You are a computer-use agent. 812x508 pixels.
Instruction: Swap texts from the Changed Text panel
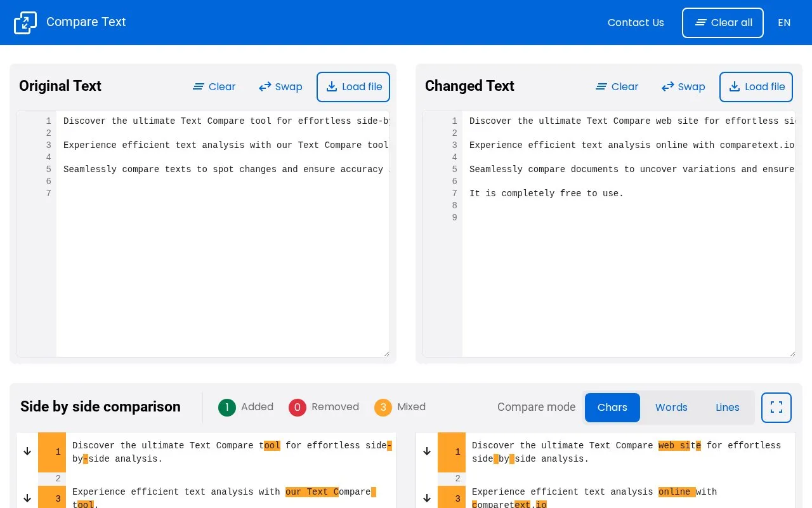pyautogui.click(x=683, y=87)
